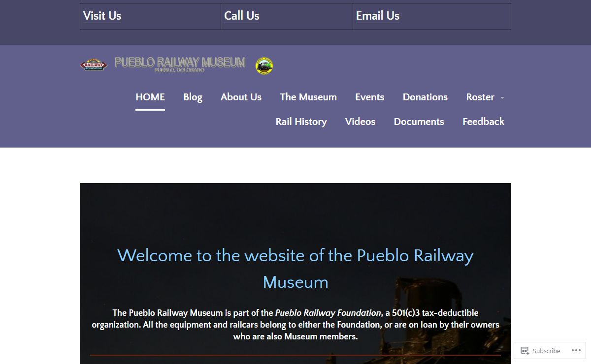Image resolution: width=591 pixels, height=364 pixels.
Task: Click the italic Pueblo Railway Foundation text
Action: click(x=328, y=312)
